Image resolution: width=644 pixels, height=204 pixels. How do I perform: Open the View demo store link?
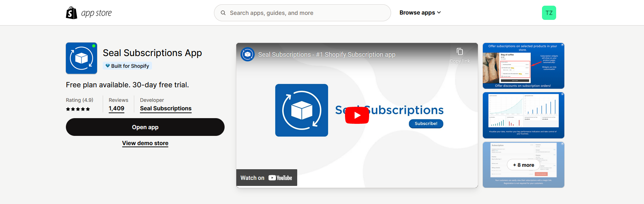(x=145, y=143)
